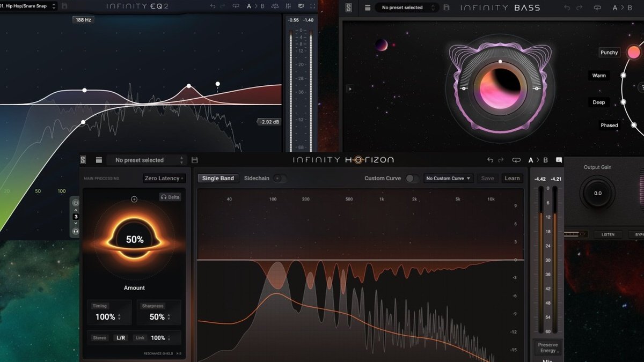Viewport: 644px width, 362px height.
Task: Enable the Sidechain toggle
Action: pos(279,179)
